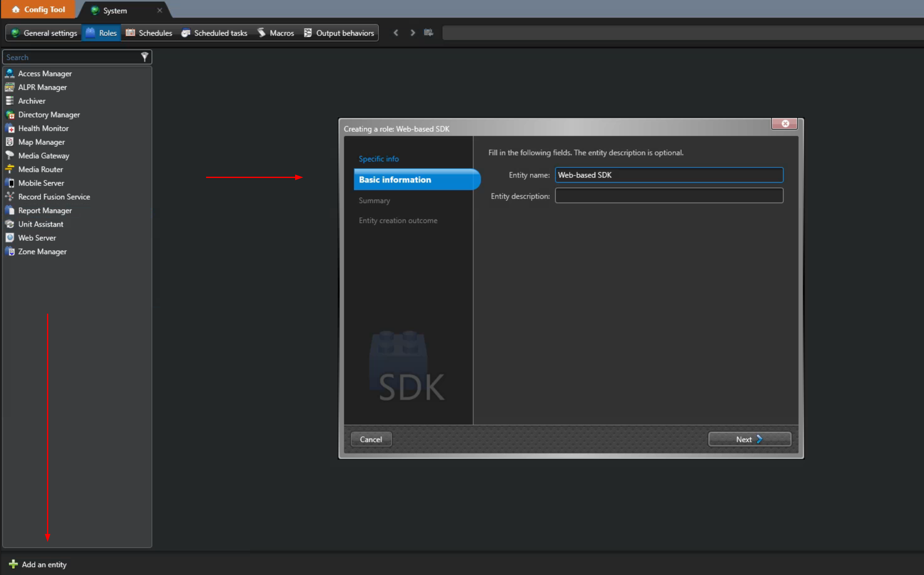
Task: Switch to the Roles tab
Action: pos(101,33)
